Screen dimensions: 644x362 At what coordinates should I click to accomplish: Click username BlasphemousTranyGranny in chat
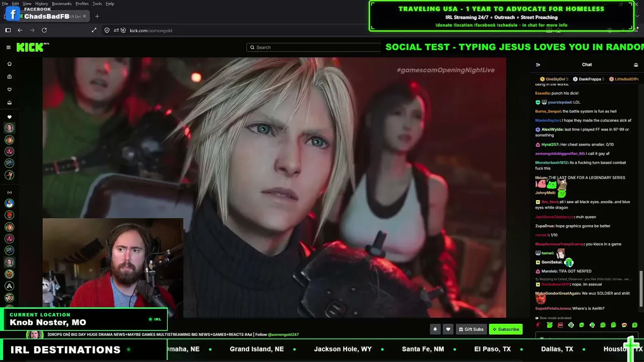point(559,244)
